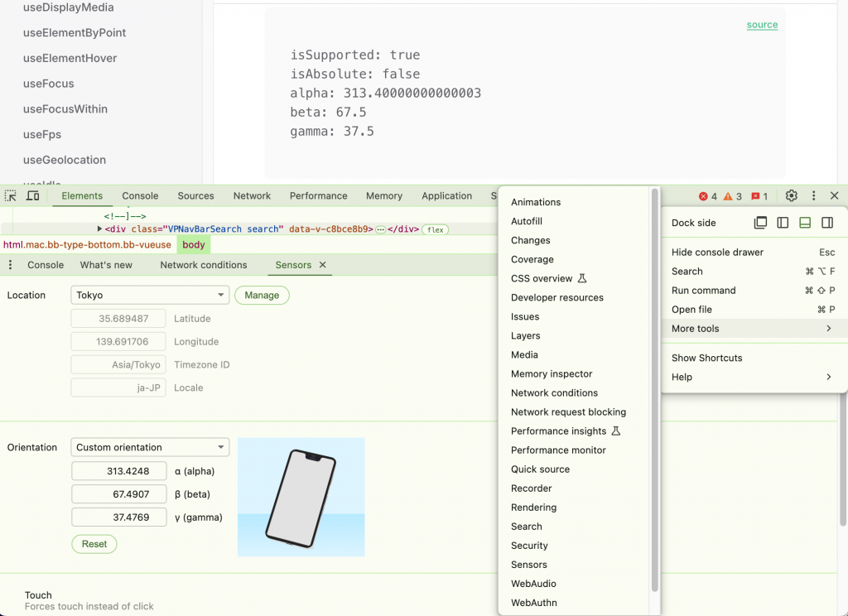Open the source link in demo
Screen dimensions: 848x616
click(x=762, y=24)
